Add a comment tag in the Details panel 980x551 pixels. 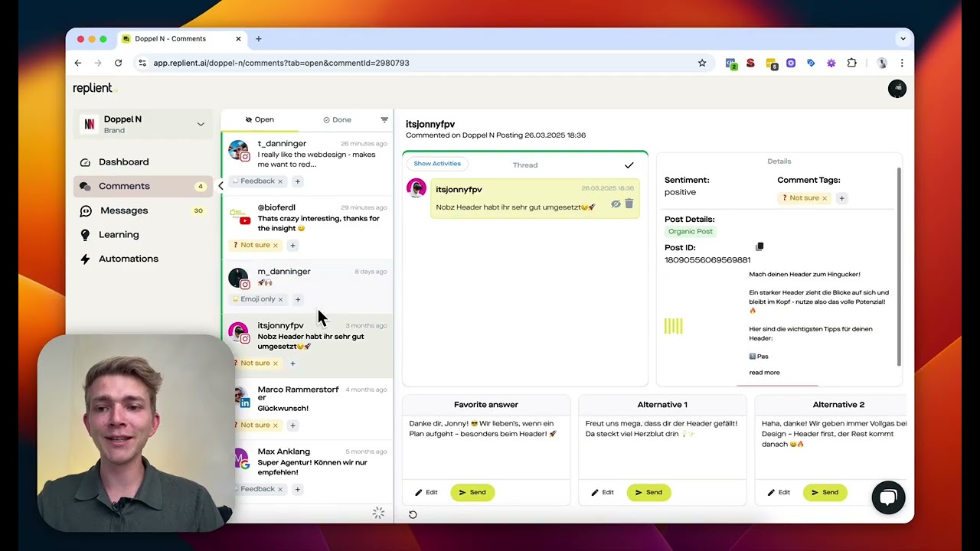click(841, 198)
